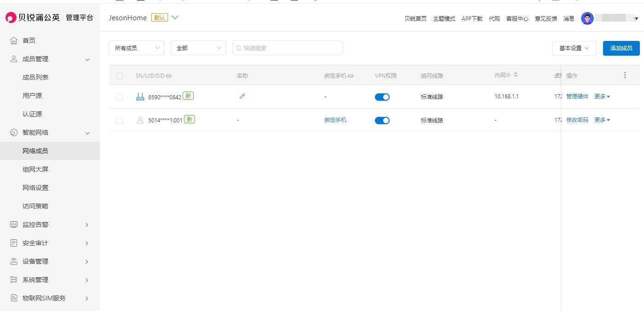Image resolution: width=644 pixels, height=311 pixels.
Task: Open 更多 menu for 5014****1:001 row
Action: point(602,120)
